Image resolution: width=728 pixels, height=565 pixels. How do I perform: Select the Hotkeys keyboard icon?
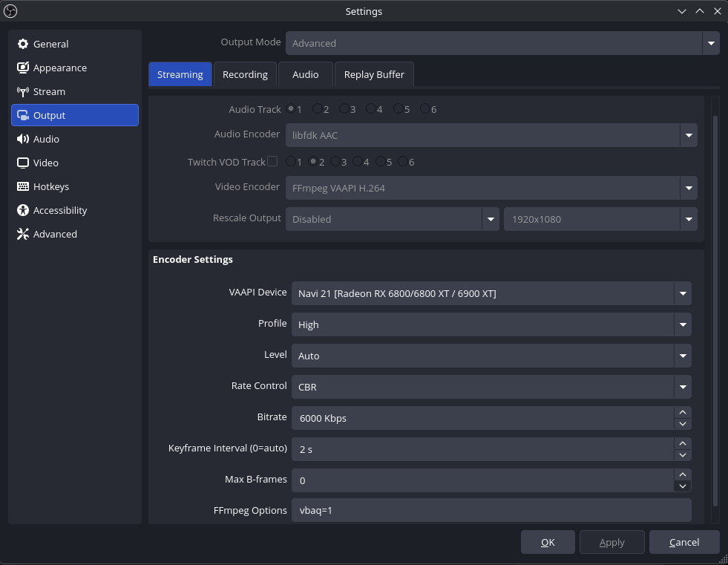(22, 186)
